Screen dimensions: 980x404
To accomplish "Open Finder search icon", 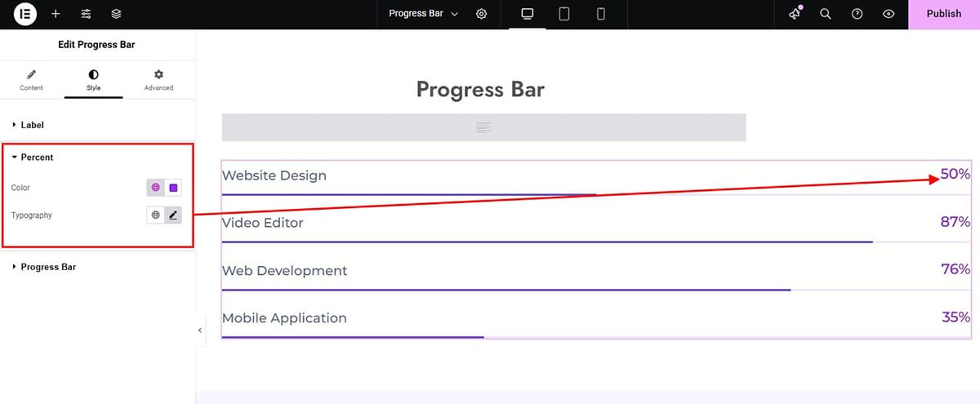I will 826,14.
